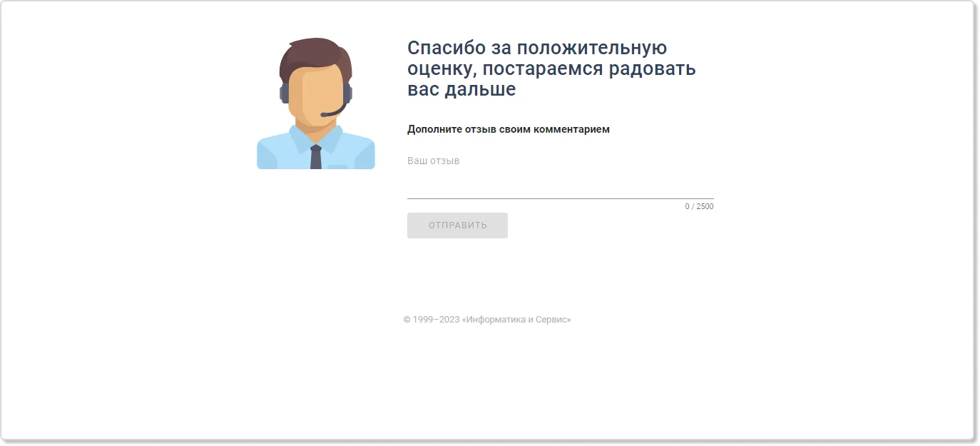Click the '0 / 2500' character counter
This screenshot has height=446, width=980.
[x=699, y=207]
